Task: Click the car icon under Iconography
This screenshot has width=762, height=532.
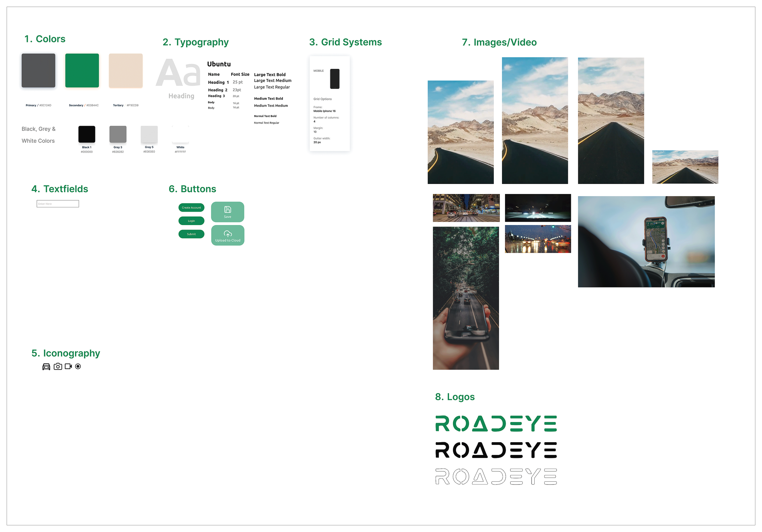Action: click(x=46, y=367)
